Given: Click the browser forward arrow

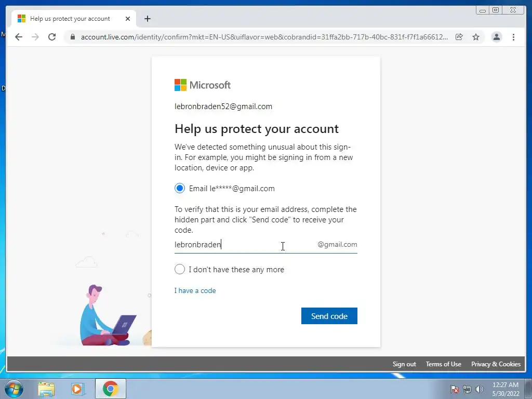Looking at the screenshot, I should (x=35, y=37).
